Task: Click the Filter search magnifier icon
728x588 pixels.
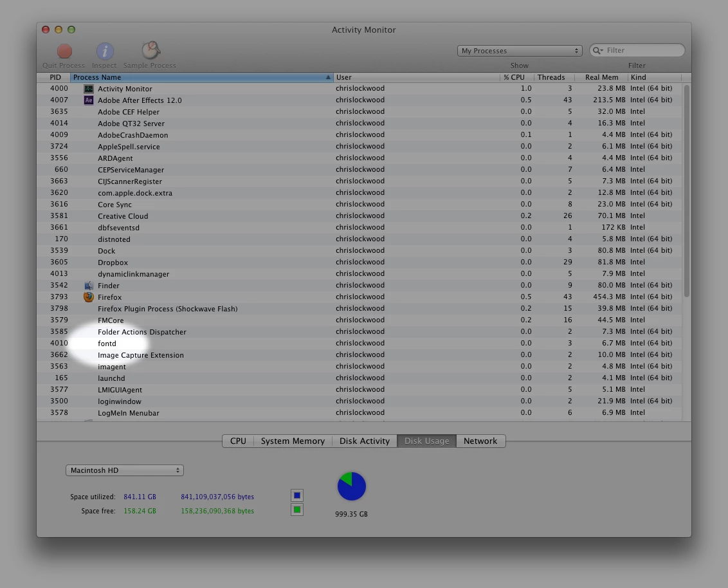Action: [598, 50]
